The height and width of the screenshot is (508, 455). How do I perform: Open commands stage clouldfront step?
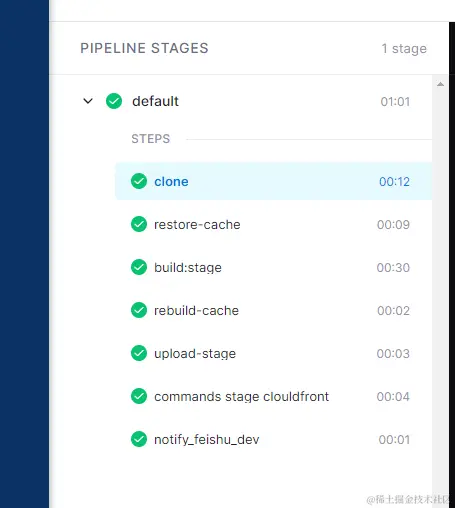pyautogui.click(x=273, y=396)
